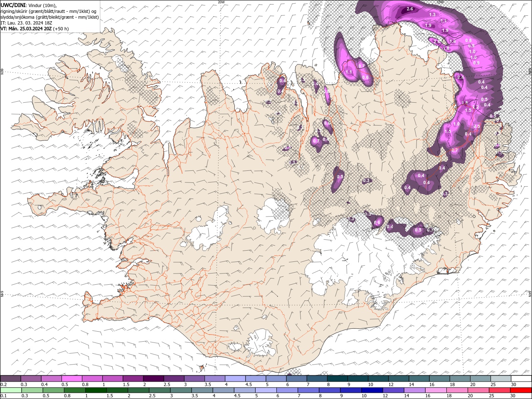Select bright red swatch after 30, bottom row
This screenshot has width=532, height=399.
[521, 390]
